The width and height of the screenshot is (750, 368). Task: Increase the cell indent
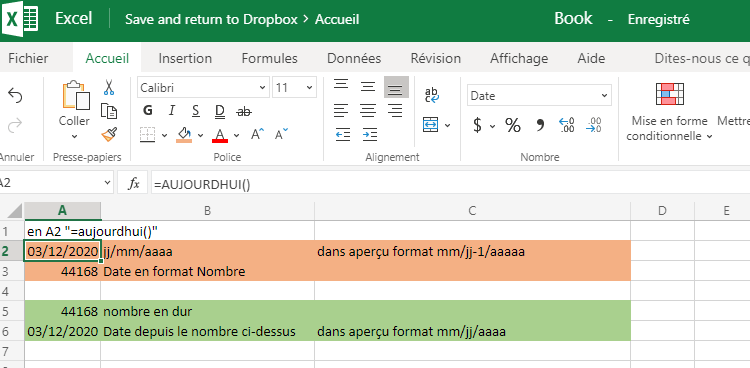(x=369, y=134)
